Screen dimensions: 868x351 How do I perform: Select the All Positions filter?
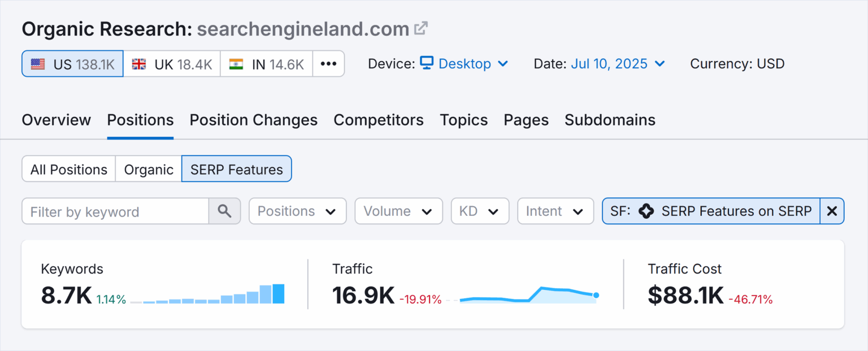pos(68,168)
